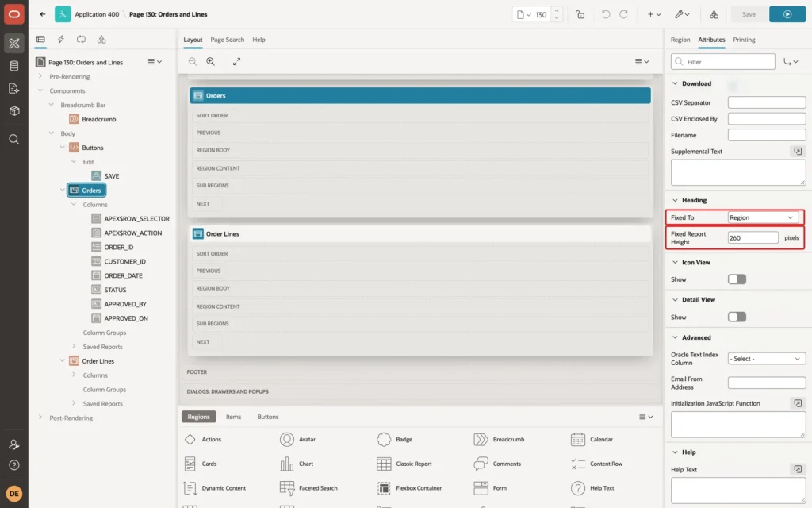The width and height of the screenshot is (812, 508).
Task: Click the Fixed Report Height field
Action: pyautogui.click(x=753, y=238)
